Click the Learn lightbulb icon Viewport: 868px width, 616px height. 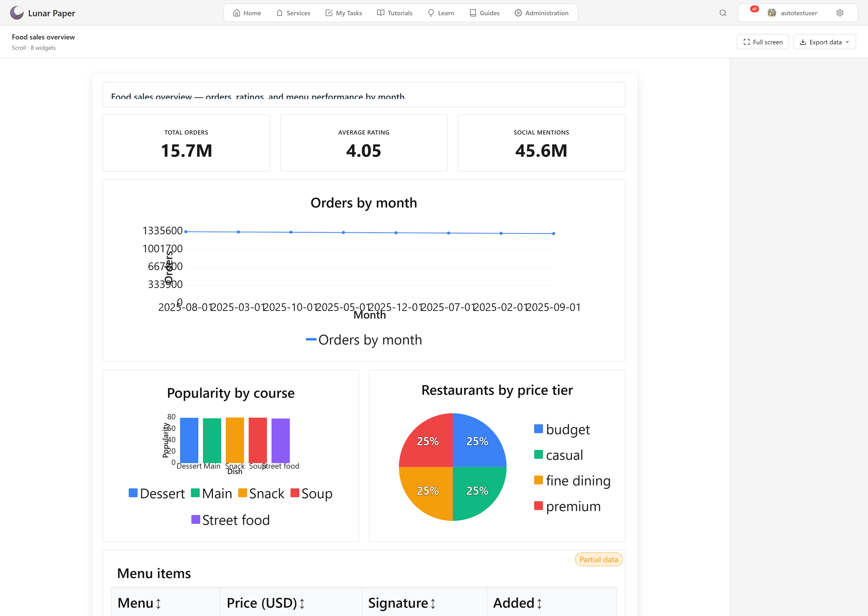click(431, 13)
